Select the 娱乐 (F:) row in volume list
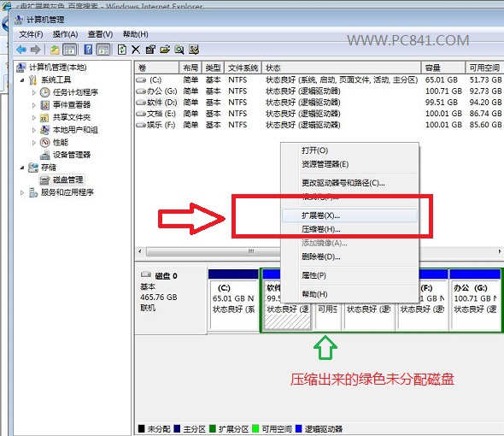 point(319,125)
